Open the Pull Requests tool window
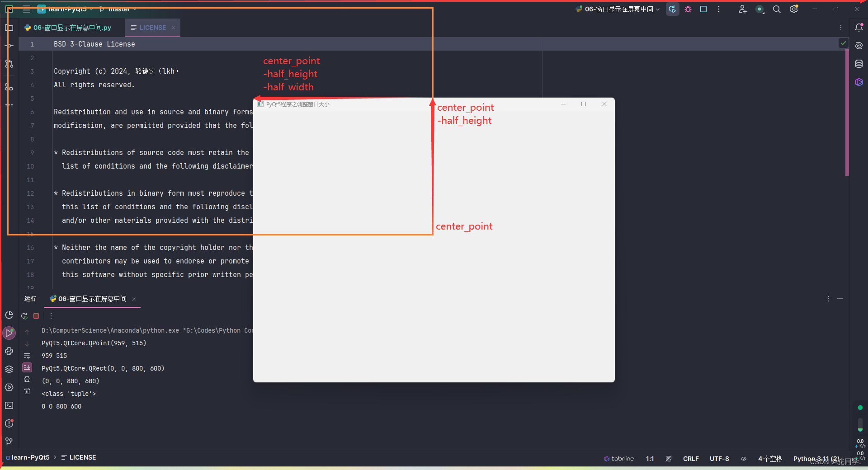The image size is (868, 470). coord(9,64)
